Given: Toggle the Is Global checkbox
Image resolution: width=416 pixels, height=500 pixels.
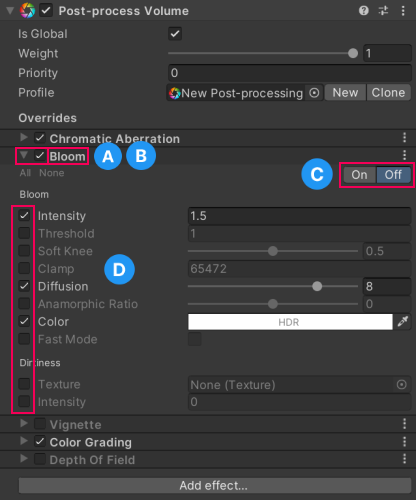Looking at the screenshot, I should 175,34.
